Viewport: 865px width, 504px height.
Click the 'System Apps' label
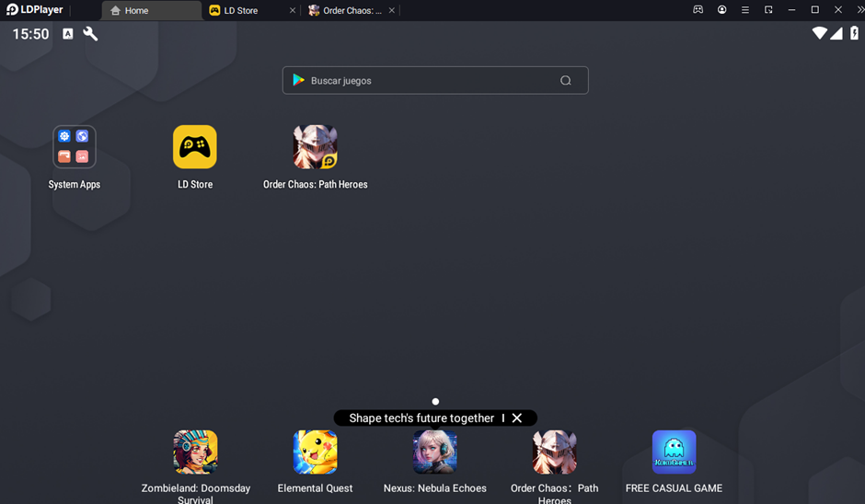pyautogui.click(x=74, y=184)
